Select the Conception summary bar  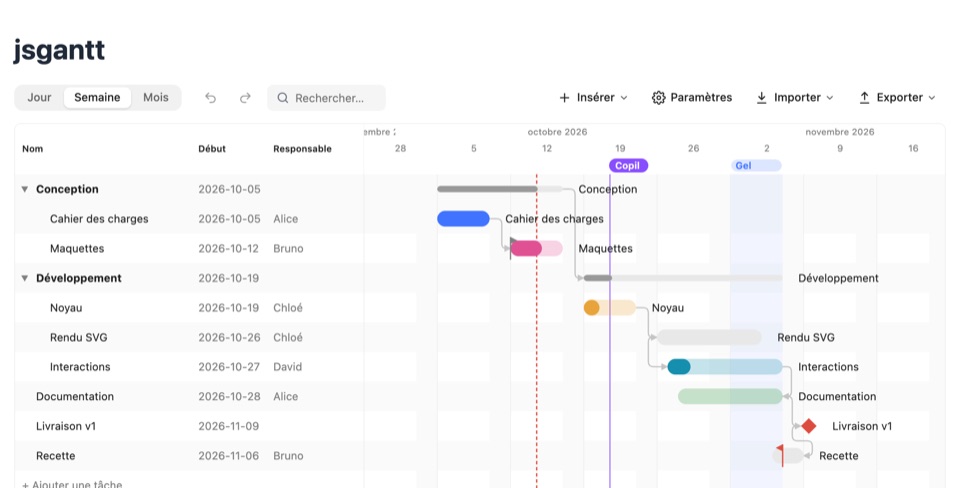[500, 189]
